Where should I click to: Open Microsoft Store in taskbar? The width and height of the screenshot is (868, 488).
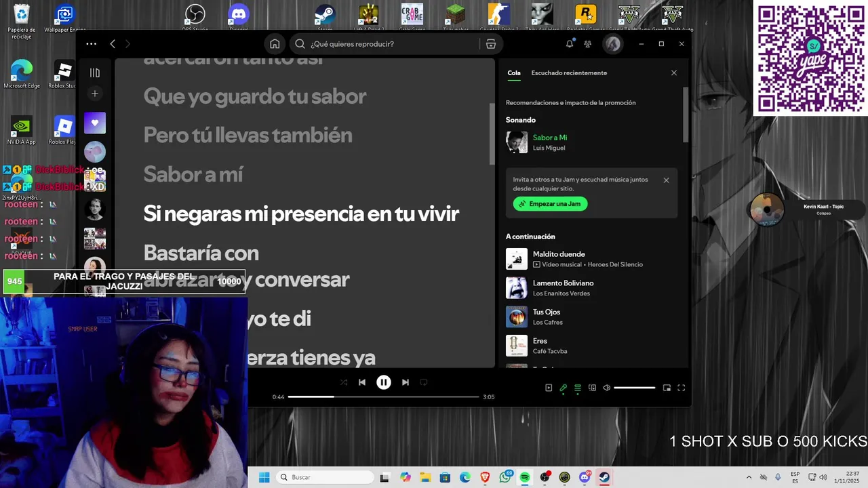tap(445, 477)
